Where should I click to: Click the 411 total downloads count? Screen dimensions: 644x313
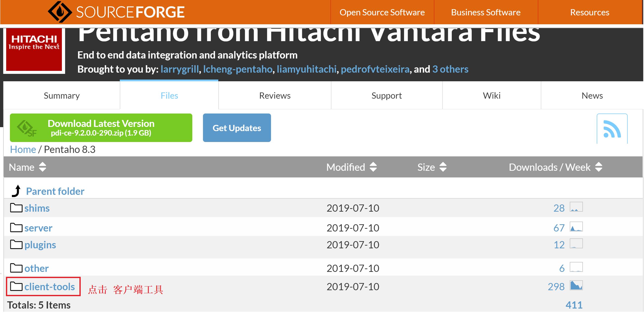click(574, 305)
